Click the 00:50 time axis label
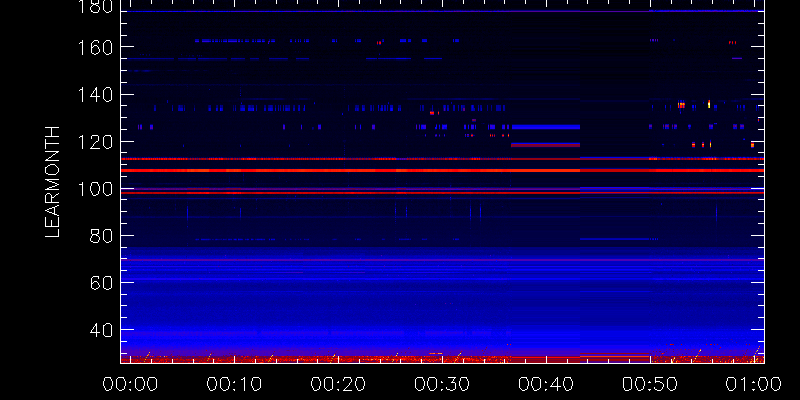800x400 pixels. tap(650, 384)
